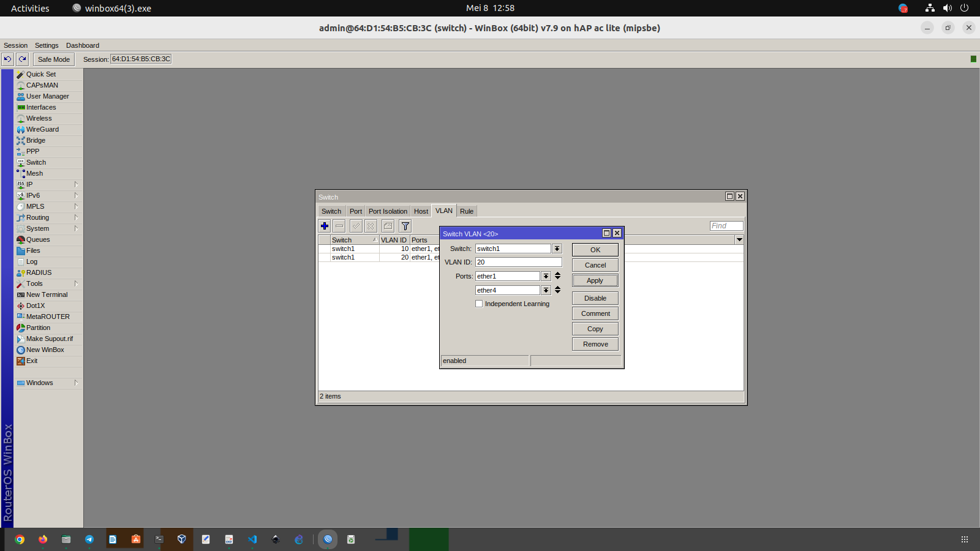Screen dimensions: 980x551
Task: Click the Apply button
Action: 595,280
